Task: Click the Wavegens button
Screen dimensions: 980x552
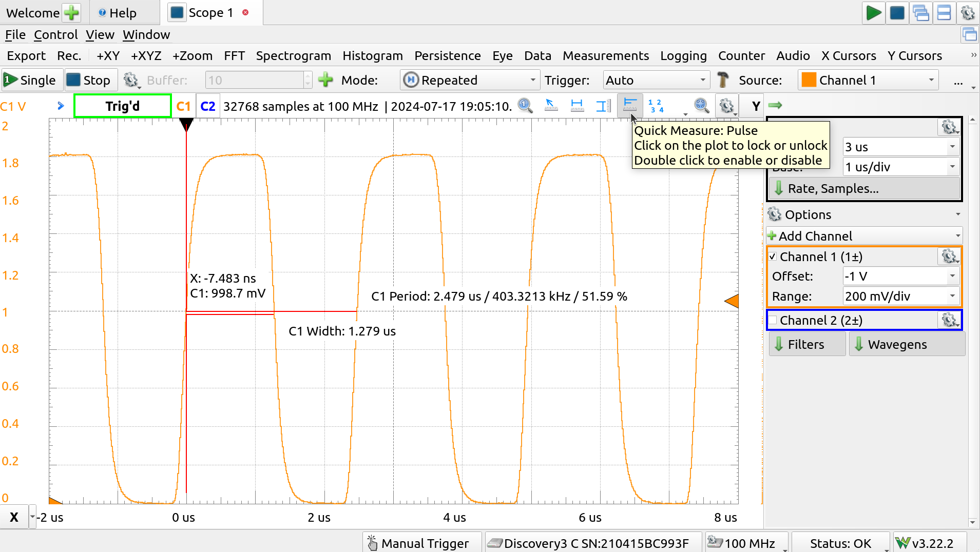Action: coord(907,344)
